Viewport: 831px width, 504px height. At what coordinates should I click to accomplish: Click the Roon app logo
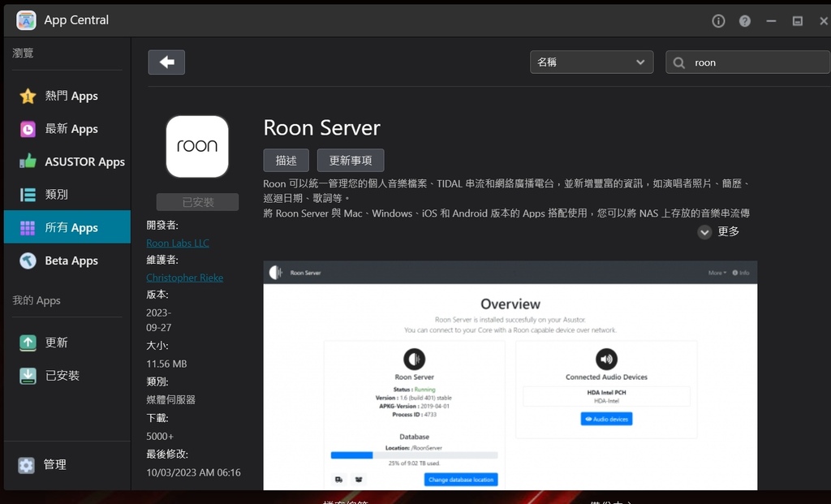tap(197, 146)
